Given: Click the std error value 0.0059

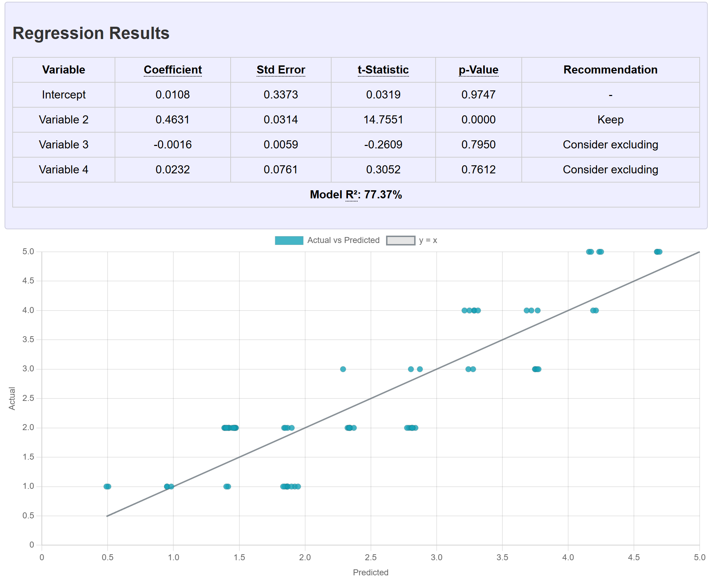Looking at the screenshot, I should point(281,145).
